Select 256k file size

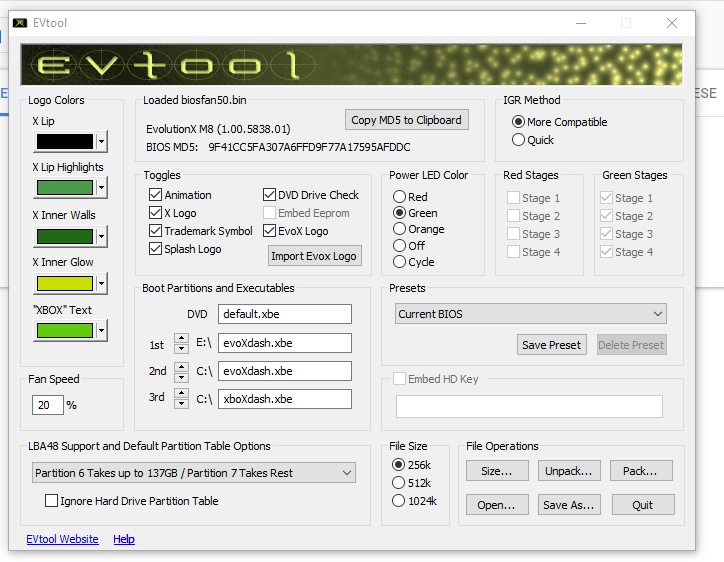pos(411,465)
